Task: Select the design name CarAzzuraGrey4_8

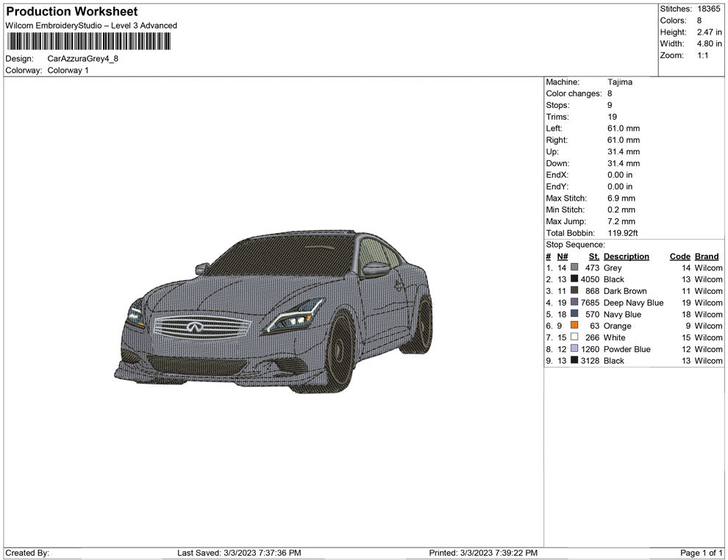Action: pos(83,59)
